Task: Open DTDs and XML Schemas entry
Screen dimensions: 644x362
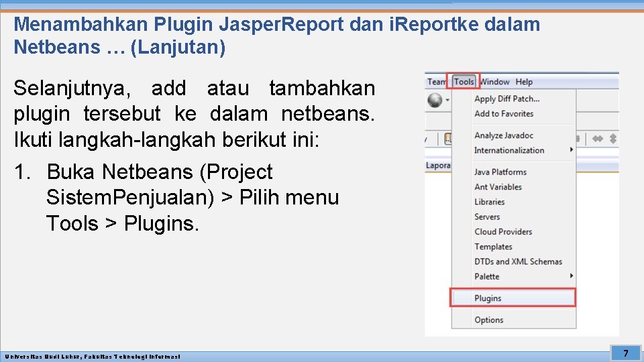Action: click(513, 261)
